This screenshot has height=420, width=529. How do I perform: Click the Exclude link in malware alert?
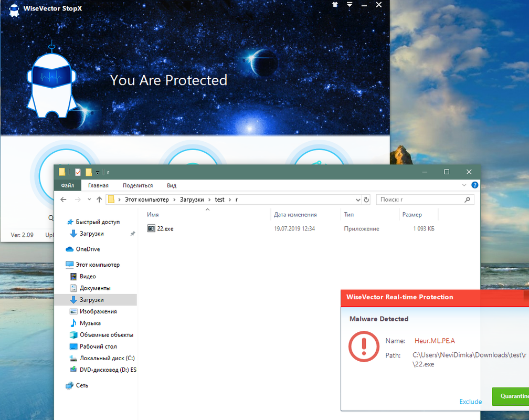click(x=471, y=402)
